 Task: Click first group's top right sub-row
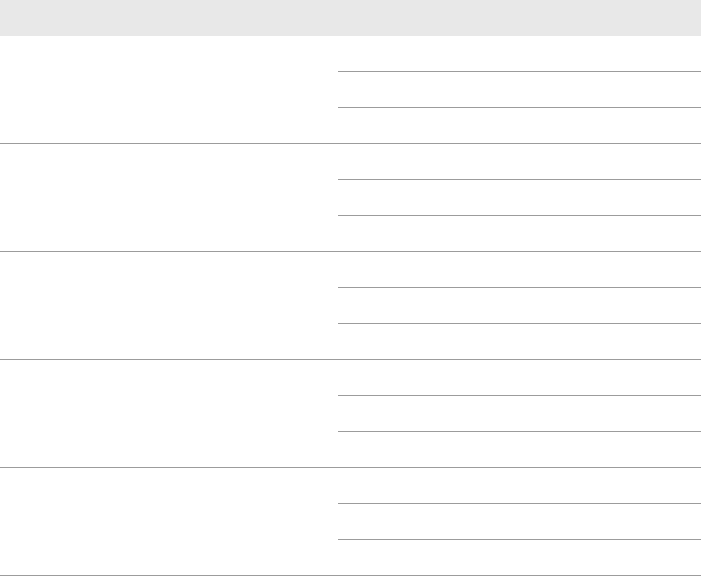[516, 54]
